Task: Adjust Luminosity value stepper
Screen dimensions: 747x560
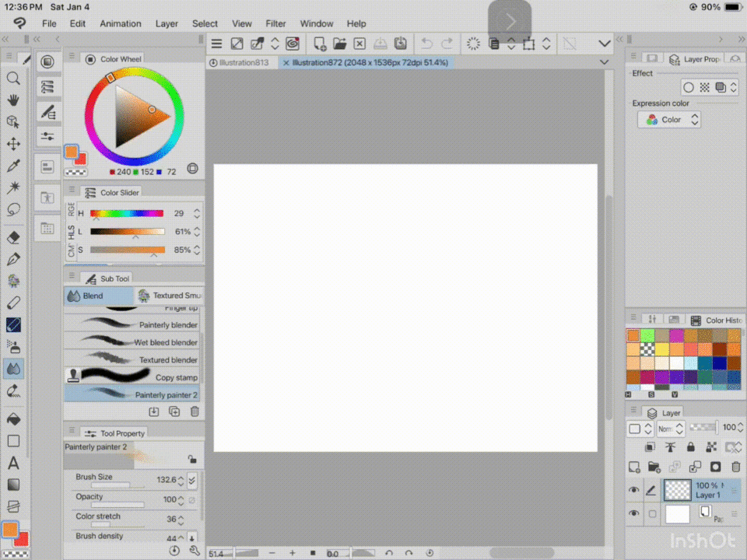Action: tap(197, 232)
